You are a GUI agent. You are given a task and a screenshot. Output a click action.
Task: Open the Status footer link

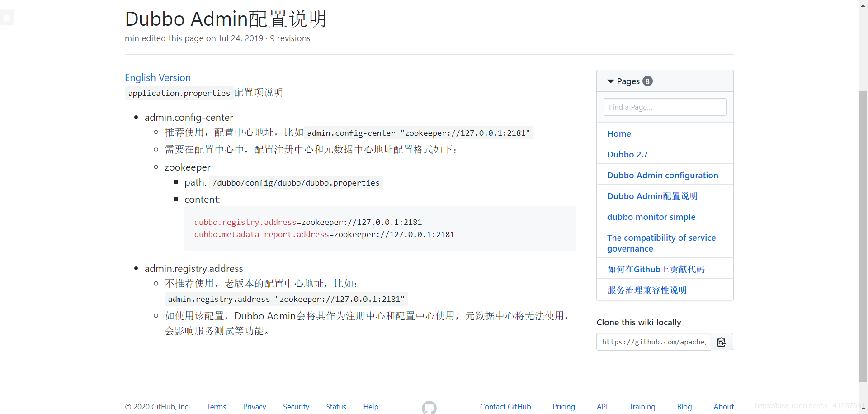[336, 407]
